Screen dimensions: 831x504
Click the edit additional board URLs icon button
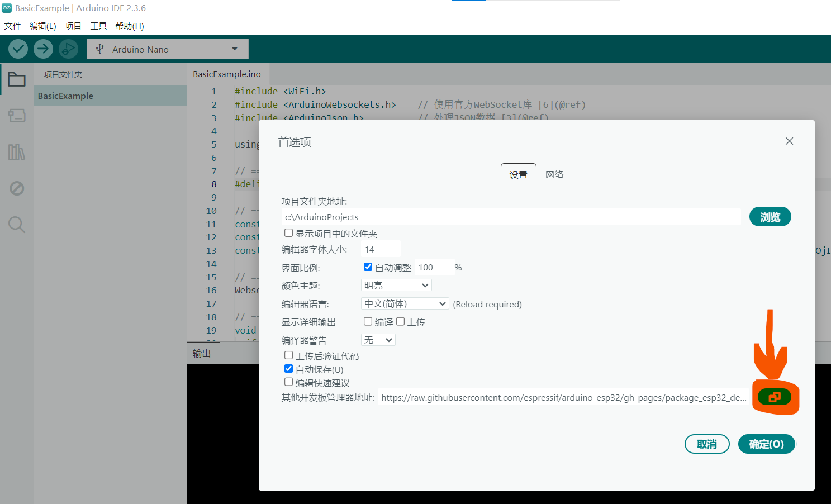(774, 397)
